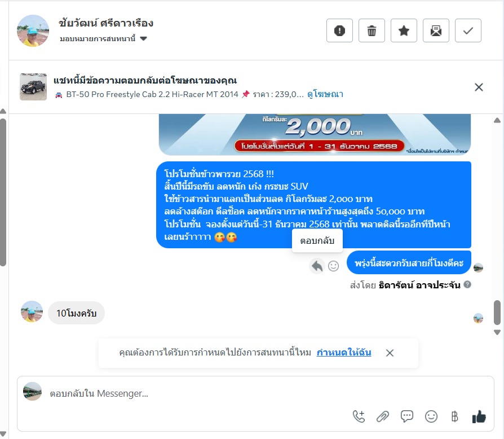Viewport: 504px width, 439px height.
Task: Start a call using phone plus icon
Action: click(359, 416)
